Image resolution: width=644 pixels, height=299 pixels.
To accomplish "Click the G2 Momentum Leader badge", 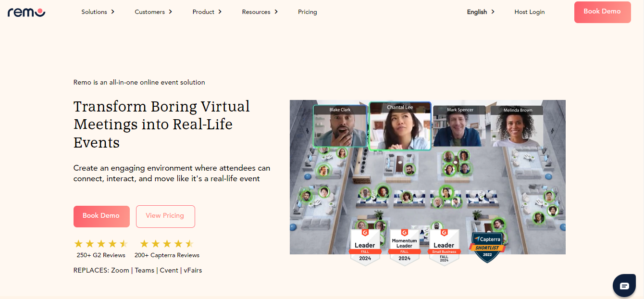I will click(404, 247).
